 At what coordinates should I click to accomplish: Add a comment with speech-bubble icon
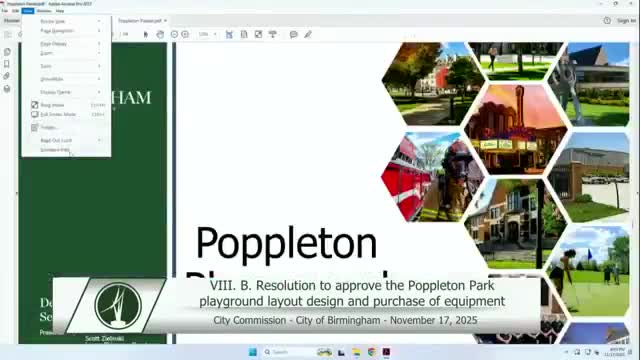pyautogui.click(x=293, y=35)
